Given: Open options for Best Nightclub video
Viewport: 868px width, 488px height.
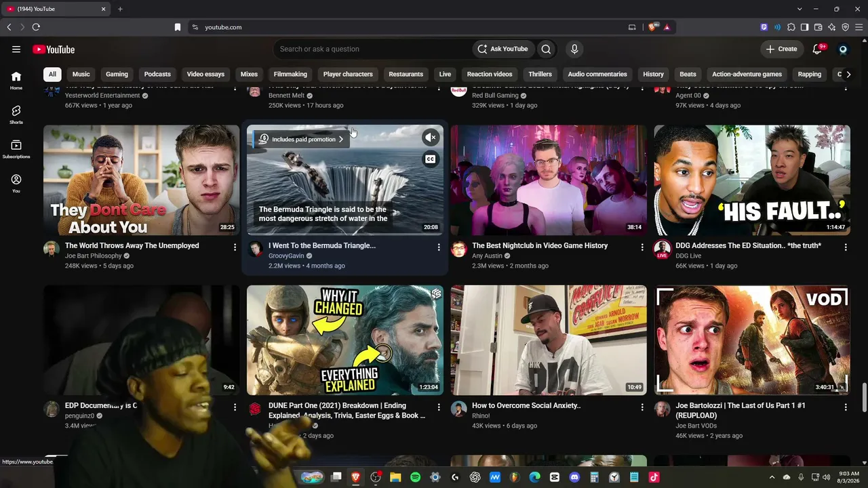Looking at the screenshot, I should pos(642,247).
